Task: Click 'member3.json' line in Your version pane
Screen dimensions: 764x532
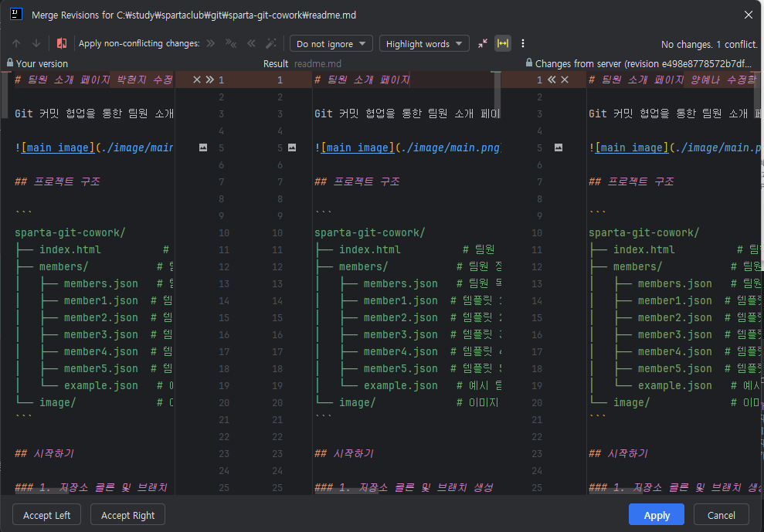Action: 101,334
